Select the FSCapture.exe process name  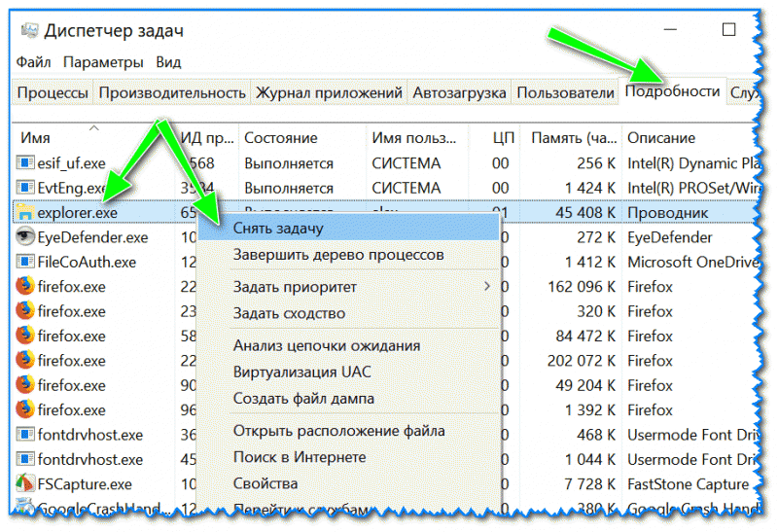85,484
